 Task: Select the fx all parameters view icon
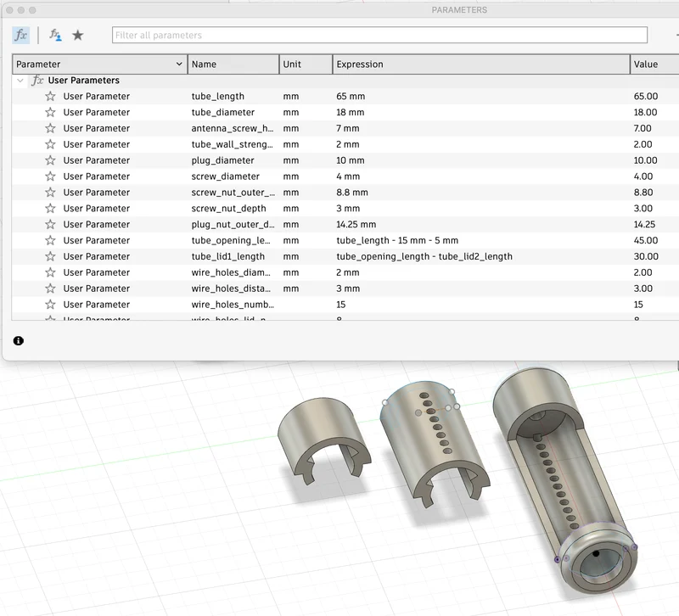coord(20,35)
